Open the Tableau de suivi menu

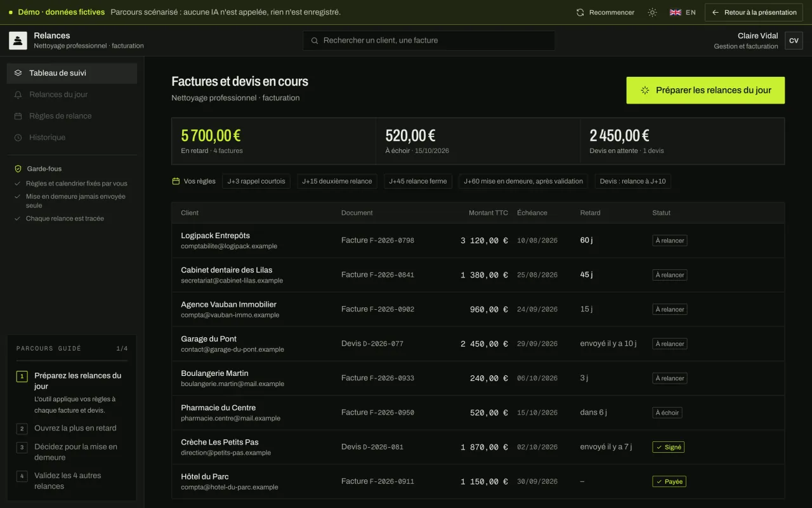pyautogui.click(x=72, y=73)
